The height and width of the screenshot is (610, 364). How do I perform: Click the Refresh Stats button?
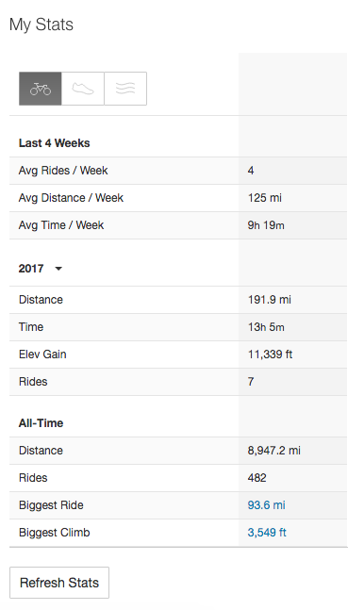(x=59, y=583)
